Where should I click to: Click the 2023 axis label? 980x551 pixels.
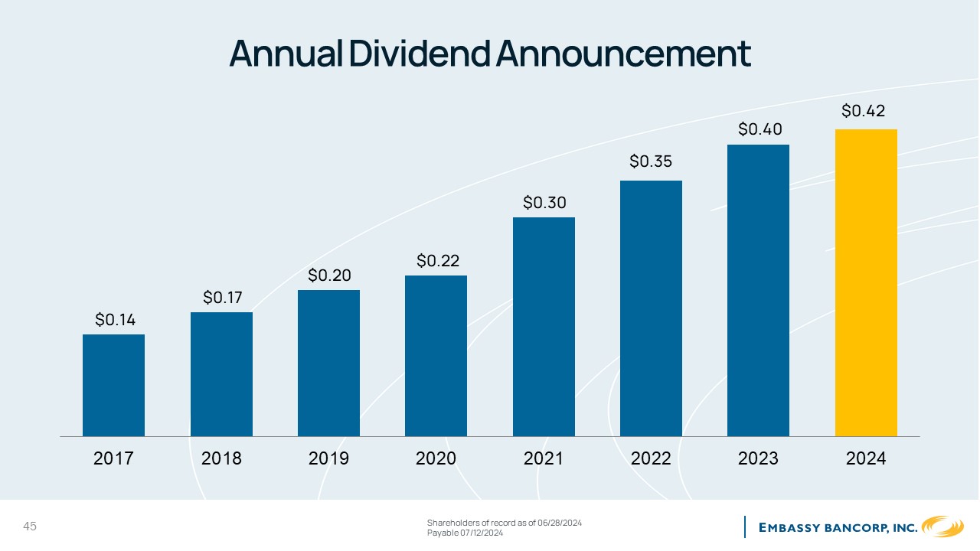(758, 459)
